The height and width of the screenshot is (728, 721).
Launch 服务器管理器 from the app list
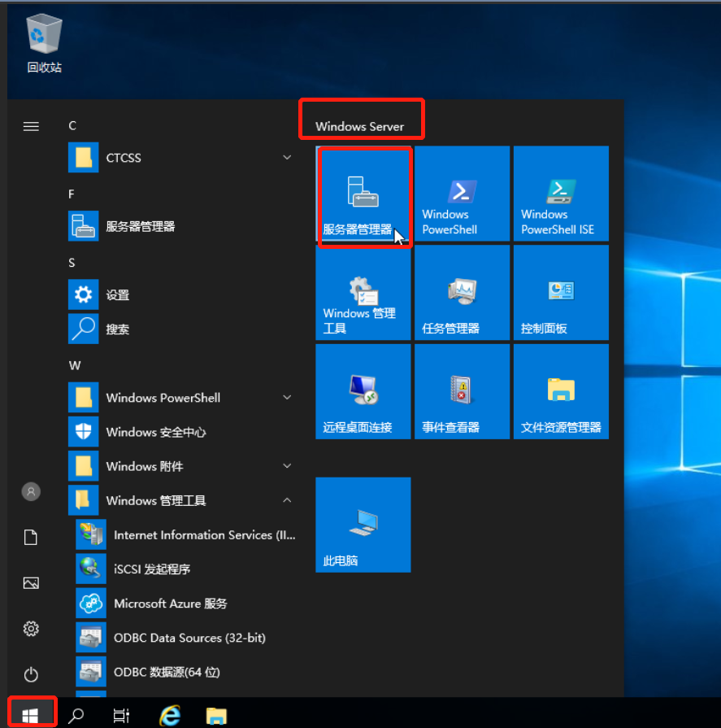click(182, 226)
